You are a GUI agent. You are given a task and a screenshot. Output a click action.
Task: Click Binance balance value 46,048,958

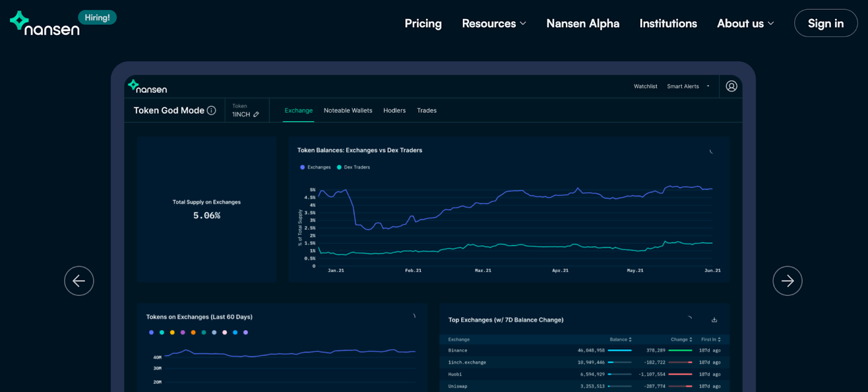point(591,350)
